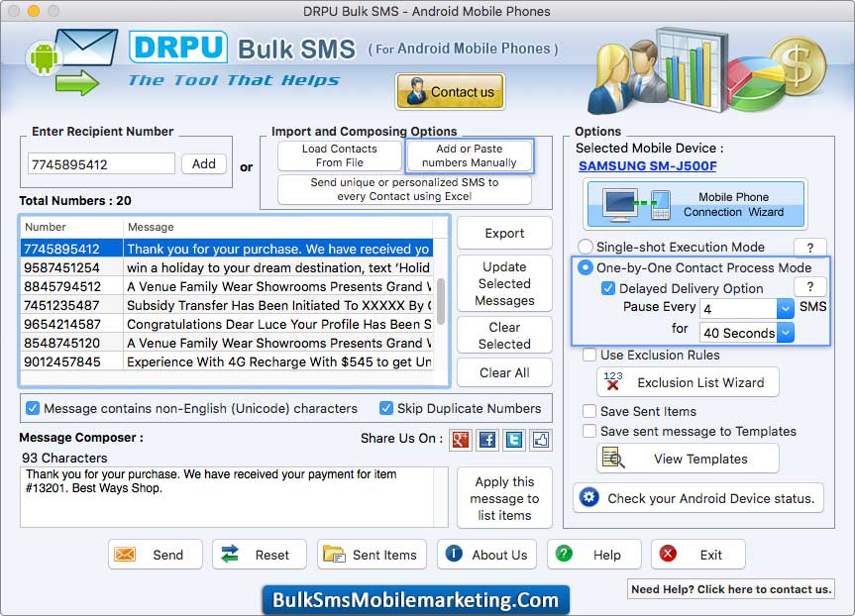Click the View Templates magnifier icon
855x616 pixels.
click(613, 458)
